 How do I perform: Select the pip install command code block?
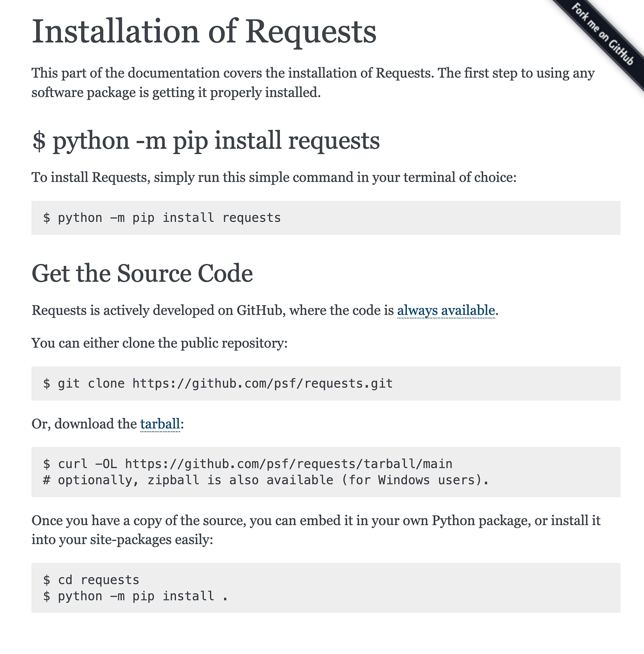click(x=162, y=217)
